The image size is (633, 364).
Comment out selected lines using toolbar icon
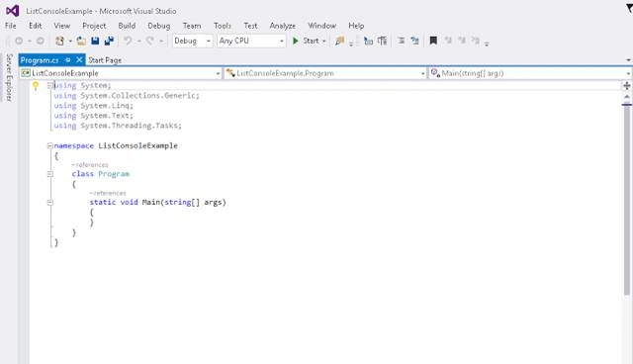(x=401, y=41)
